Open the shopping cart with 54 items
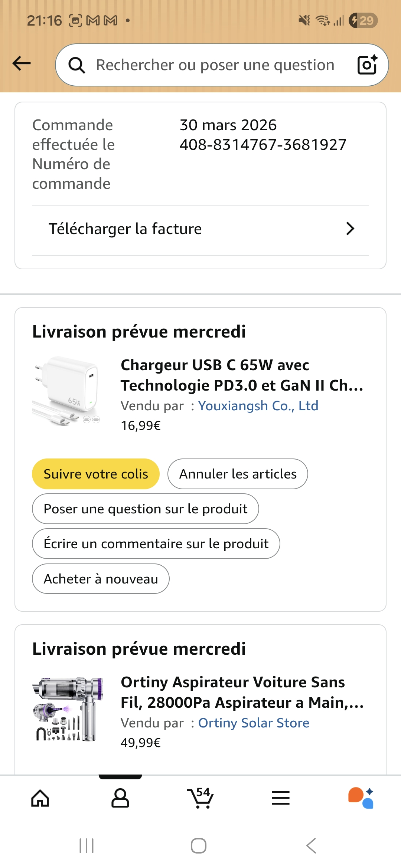This screenshot has width=401, height=868. pyautogui.click(x=200, y=798)
